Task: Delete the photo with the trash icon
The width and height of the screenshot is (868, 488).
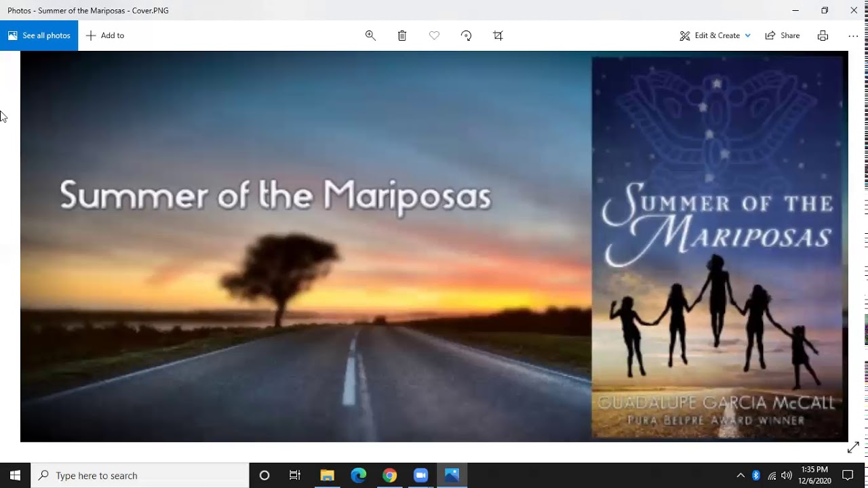Action: (402, 35)
